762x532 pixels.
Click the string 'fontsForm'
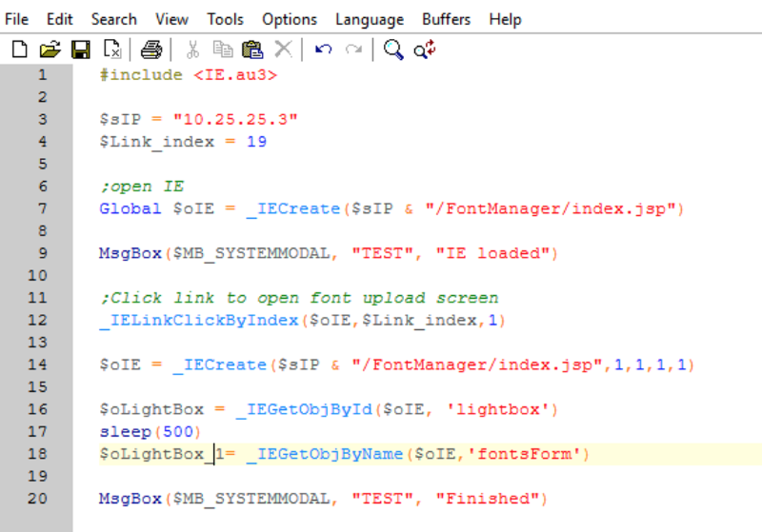tap(525, 454)
